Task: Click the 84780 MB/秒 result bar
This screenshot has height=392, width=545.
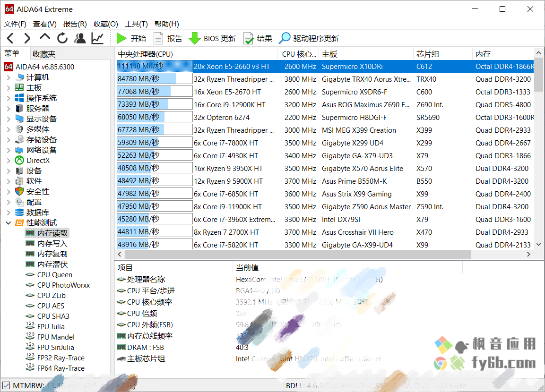Action: [155, 79]
